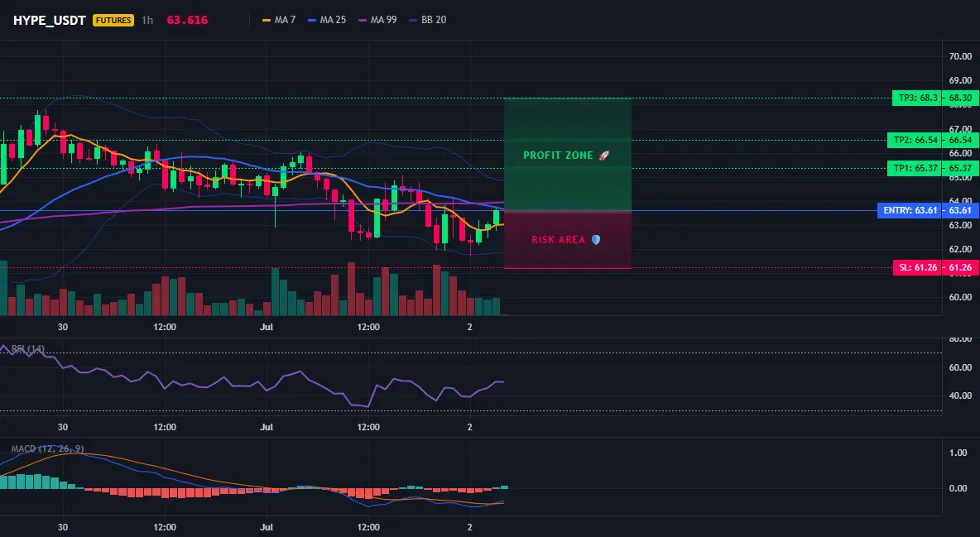Toggle the MA 25 legend entry
Viewport: 980px width, 537px height.
click(x=327, y=20)
